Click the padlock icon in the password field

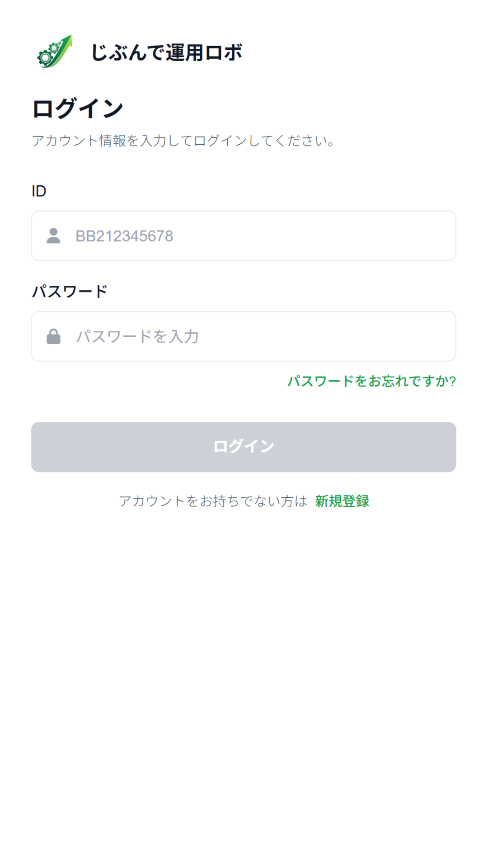point(53,336)
